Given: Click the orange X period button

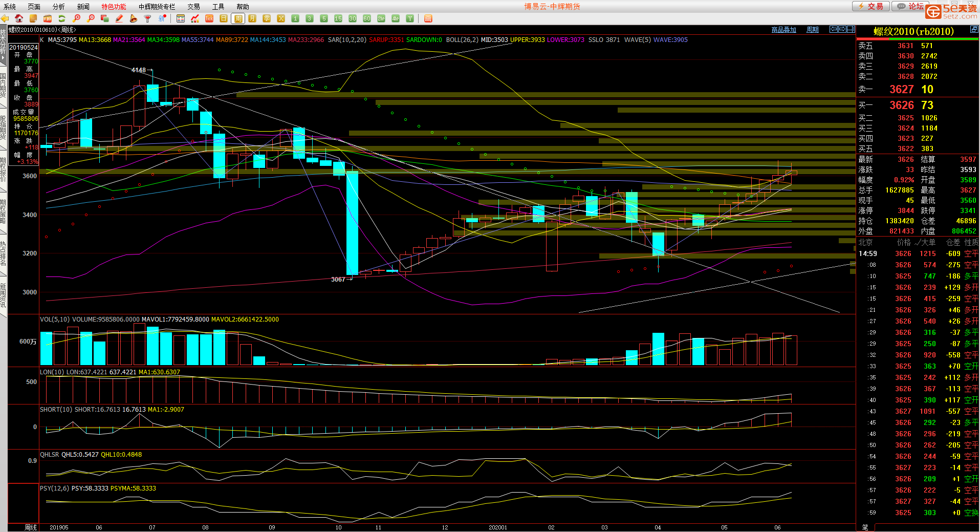Looking at the screenshot, I should pyautogui.click(x=281, y=18).
